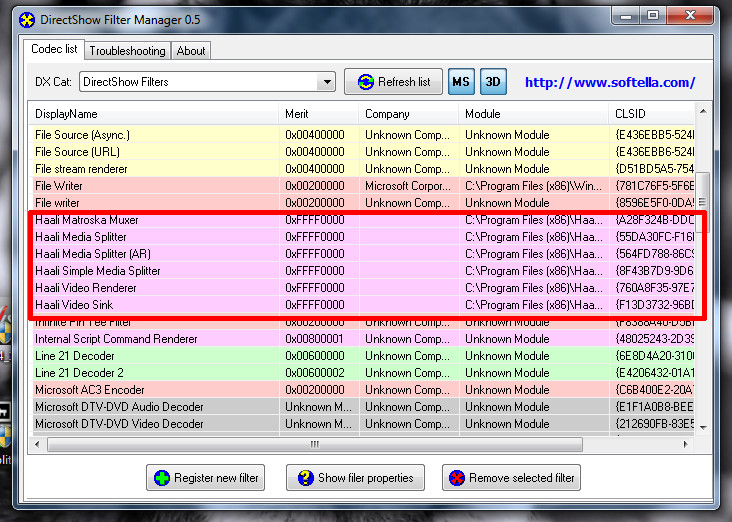This screenshot has height=522, width=732.
Task: Select the Haali Video Renderer row
Action: click(363, 288)
